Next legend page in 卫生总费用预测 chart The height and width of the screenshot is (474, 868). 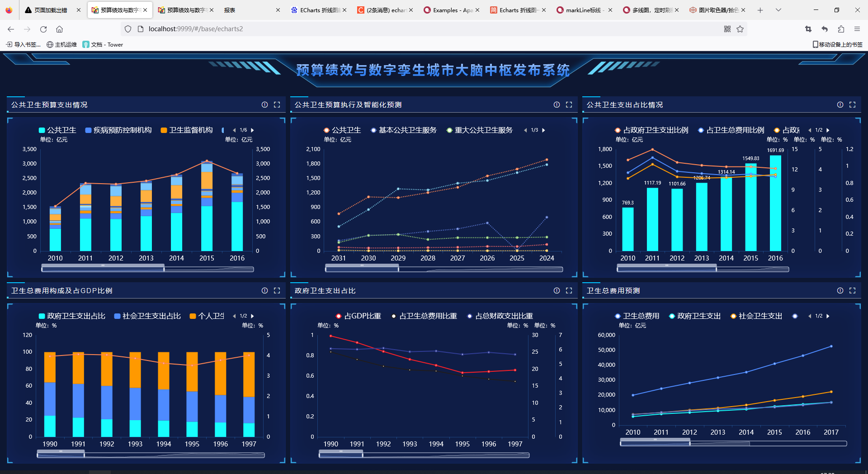click(x=828, y=316)
